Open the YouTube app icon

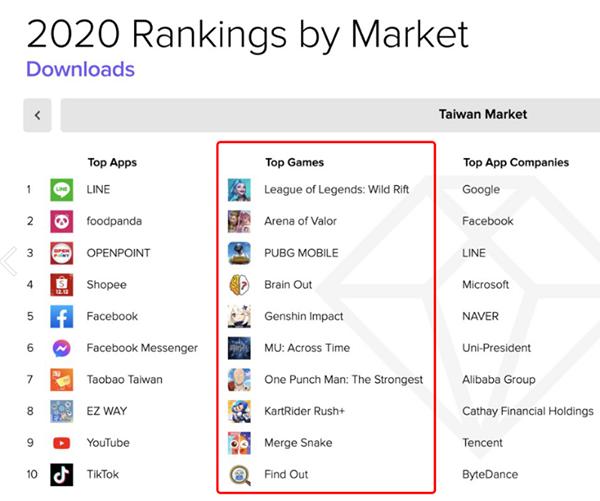[62, 443]
